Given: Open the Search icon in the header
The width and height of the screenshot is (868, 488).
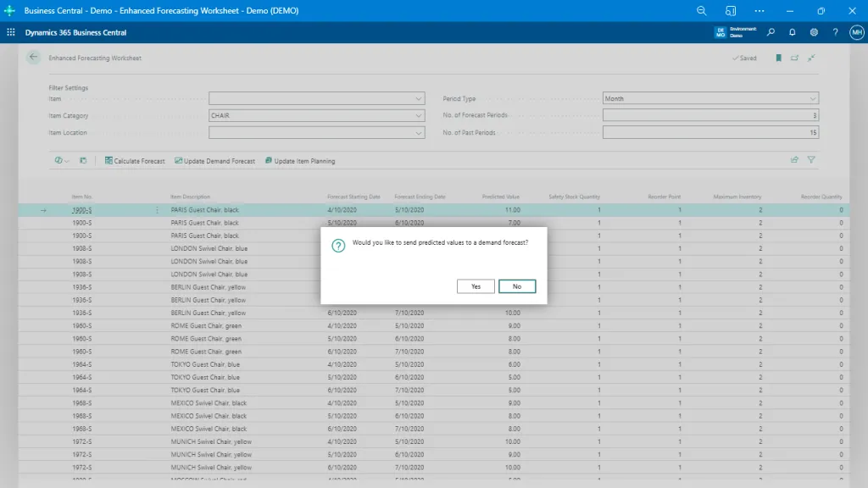Looking at the screenshot, I should coord(770,31).
